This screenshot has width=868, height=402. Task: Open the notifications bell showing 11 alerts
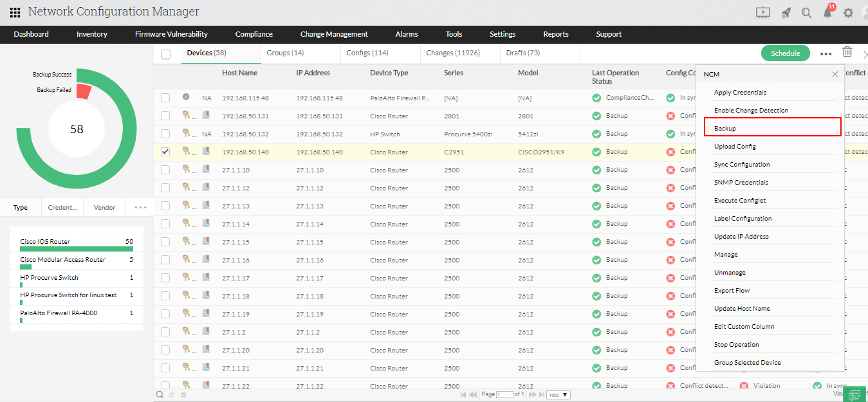(828, 12)
